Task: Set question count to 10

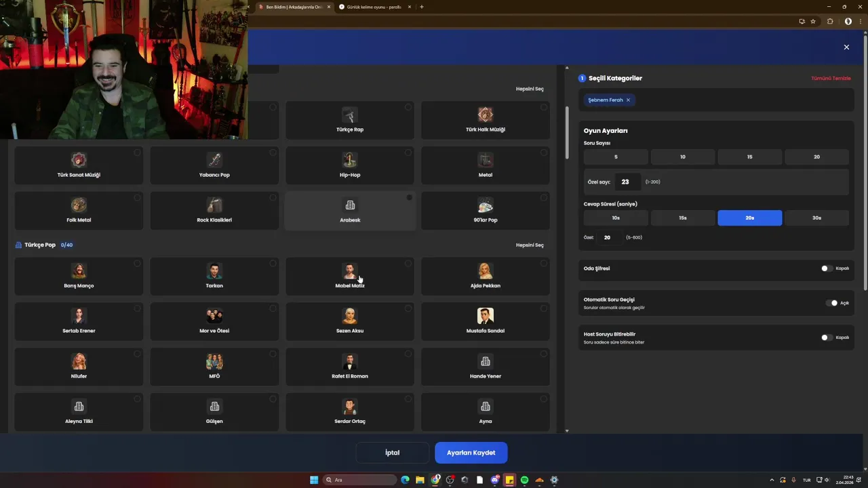Action: 683,157
